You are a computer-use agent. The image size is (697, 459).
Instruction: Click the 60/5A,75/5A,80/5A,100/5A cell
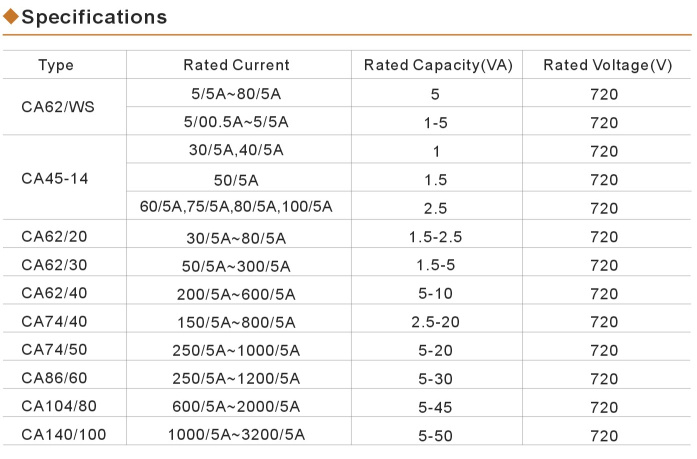click(236, 207)
